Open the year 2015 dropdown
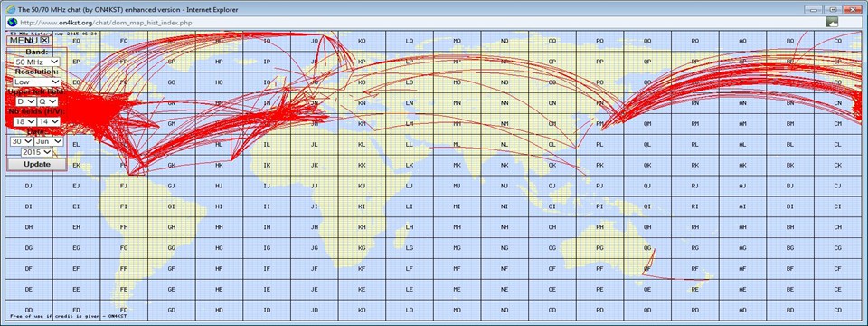 tap(37, 152)
